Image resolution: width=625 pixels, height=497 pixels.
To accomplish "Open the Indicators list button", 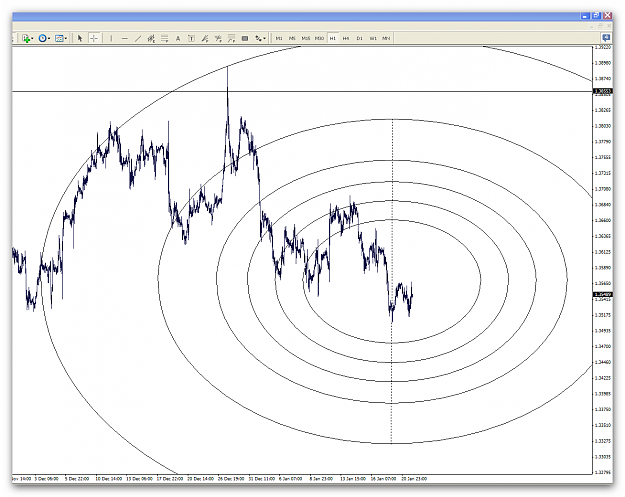I will coord(26,38).
